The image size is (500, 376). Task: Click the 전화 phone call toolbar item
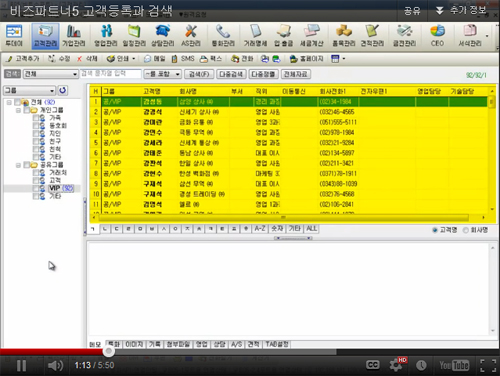tap(242, 59)
